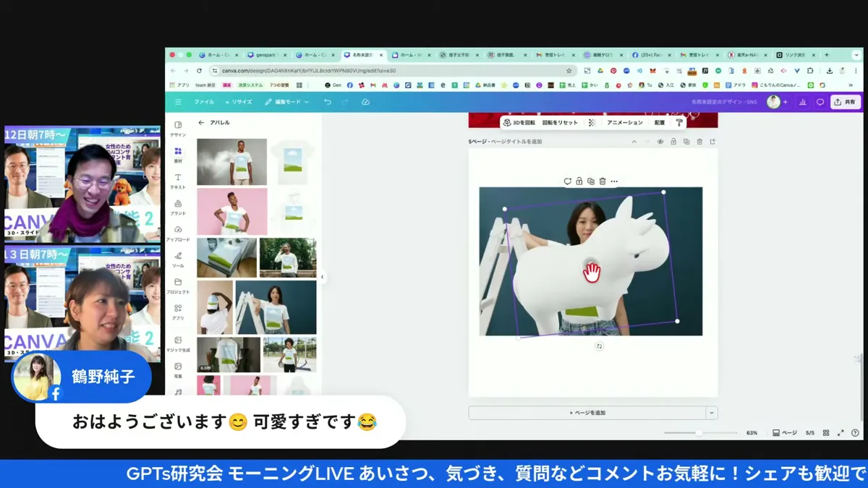Click the 63% zoom percentage value
Viewport: 868px width, 488px height.
point(752,433)
